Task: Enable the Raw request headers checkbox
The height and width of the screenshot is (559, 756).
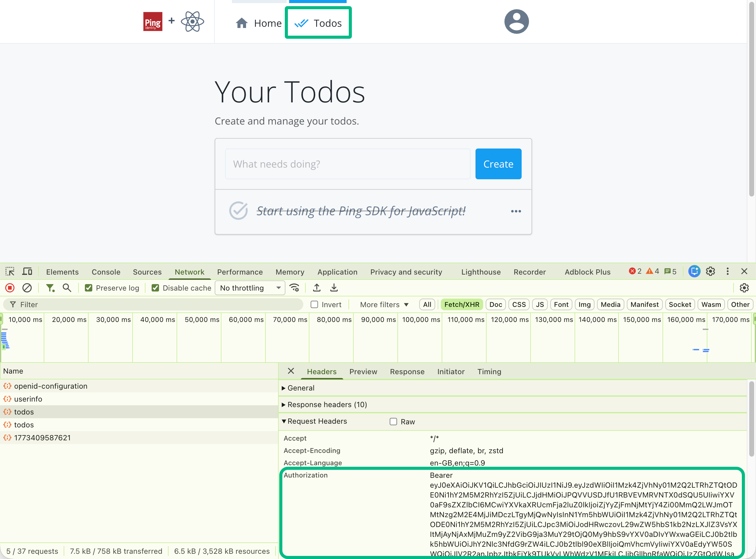Action: click(x=393, y=422)
